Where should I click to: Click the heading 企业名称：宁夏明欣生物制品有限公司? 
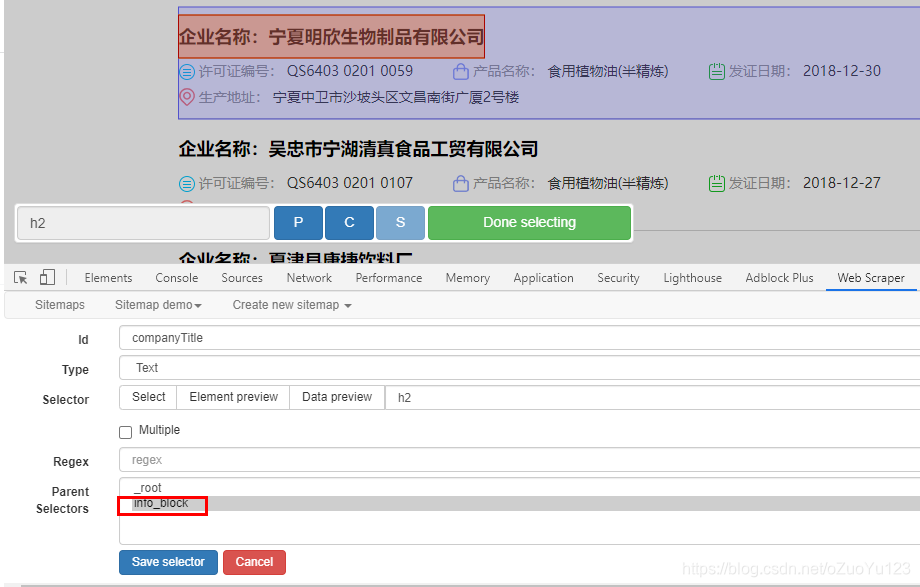coord(332,37)
